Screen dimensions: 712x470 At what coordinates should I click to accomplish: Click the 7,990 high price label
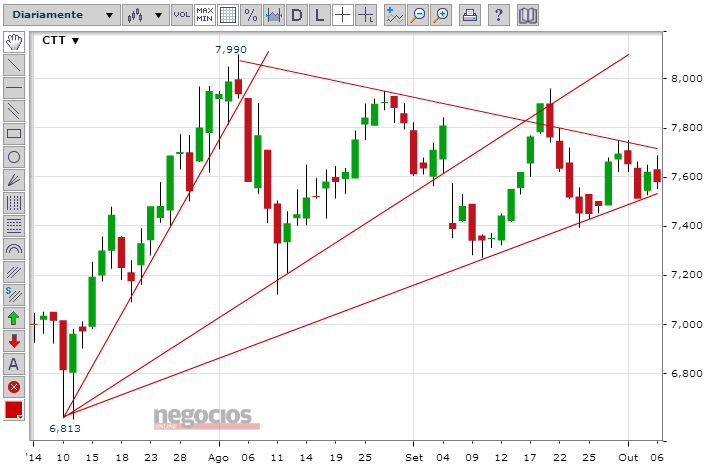[x=231, y=49]
